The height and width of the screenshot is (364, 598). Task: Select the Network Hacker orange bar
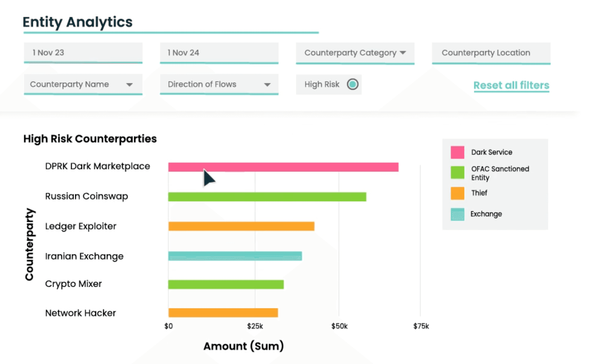point(223,313)
